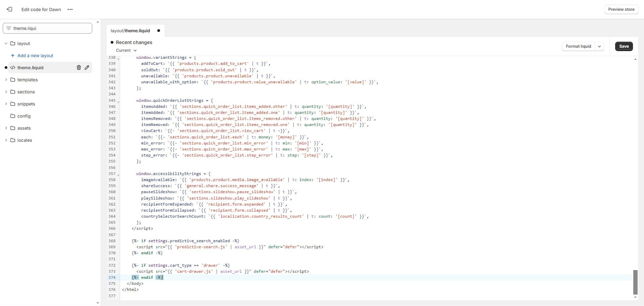Open the templates folder icon
Image resolution: width=644 pixels, height=306 pixels.
pyautogui.click(x=12, y=80)
